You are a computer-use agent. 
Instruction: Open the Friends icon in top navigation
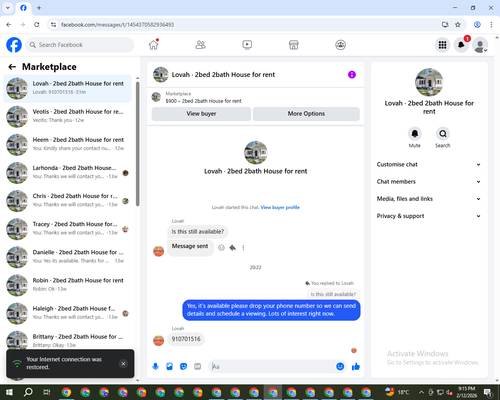(200, 45)
